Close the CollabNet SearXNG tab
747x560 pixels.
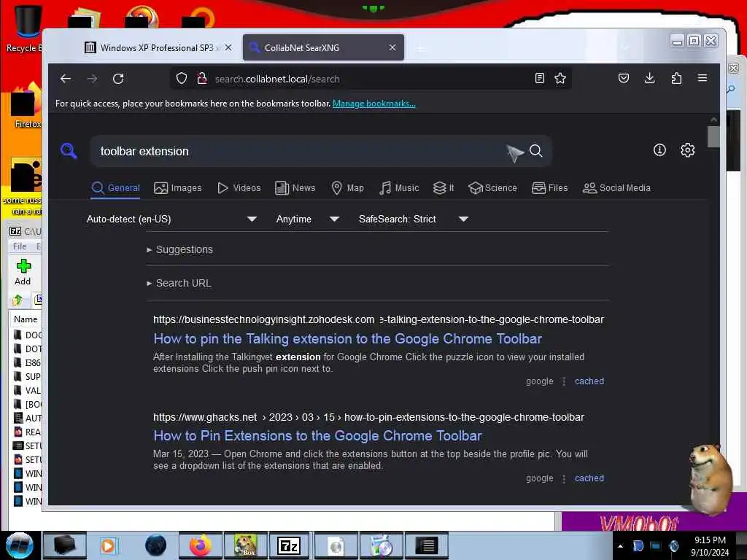392,47
